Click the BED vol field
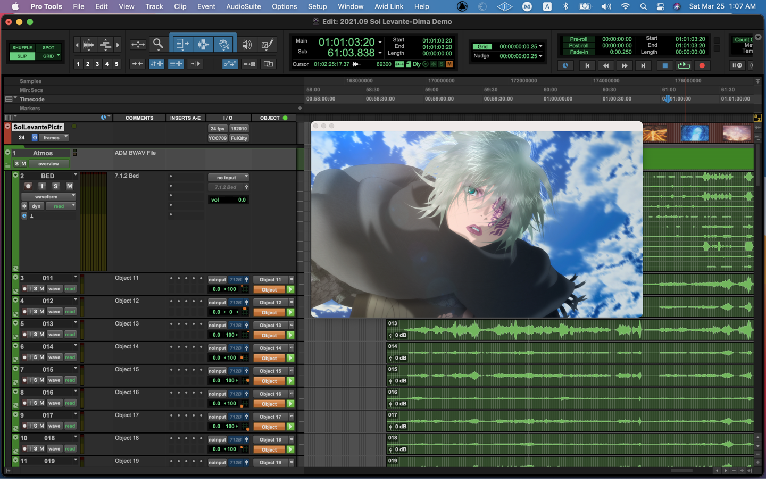Screen dimensions: 766x479 click(x=228, y=200)
